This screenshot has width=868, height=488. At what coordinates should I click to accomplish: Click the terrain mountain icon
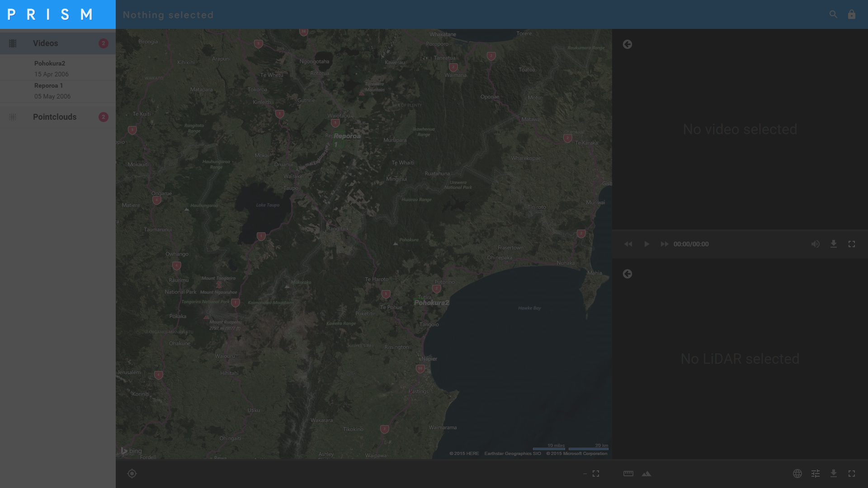click(646, 474)
